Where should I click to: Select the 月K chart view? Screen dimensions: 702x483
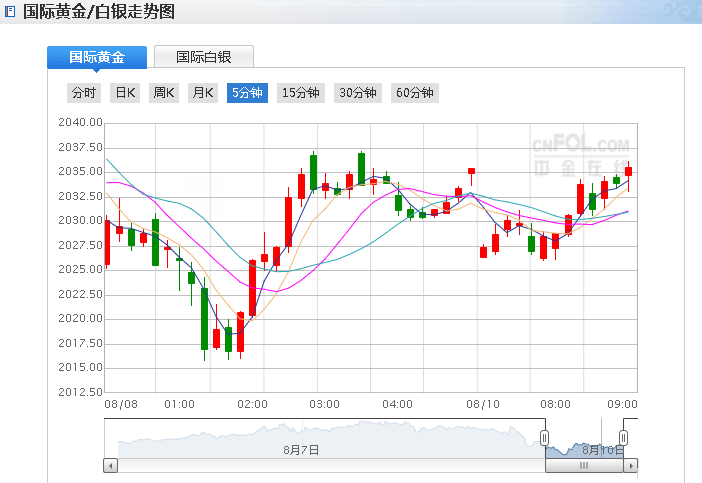203,93
